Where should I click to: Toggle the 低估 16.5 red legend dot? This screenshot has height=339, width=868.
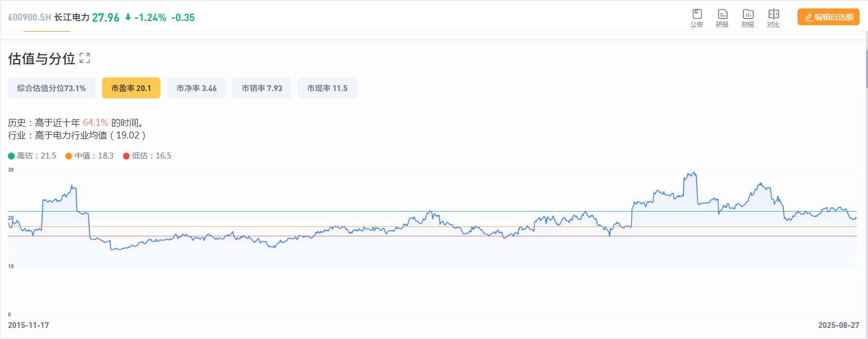[126, 156]
